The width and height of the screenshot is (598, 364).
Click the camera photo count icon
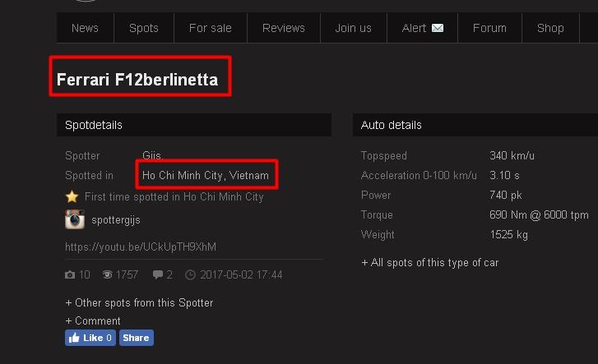(x=70, y=275)
